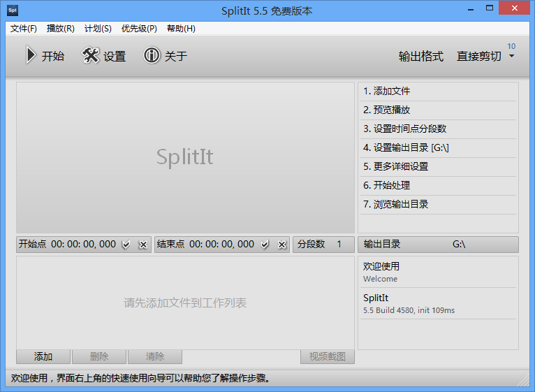Click the 添加 button below file list
Viewport: 535px width, 392px height.
pyautogui.click(x=43, y=357)
